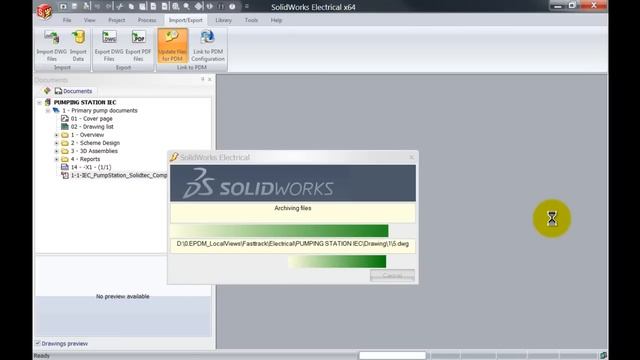Click Update Files for PDM
640x360 pixels.
[172, 45]
